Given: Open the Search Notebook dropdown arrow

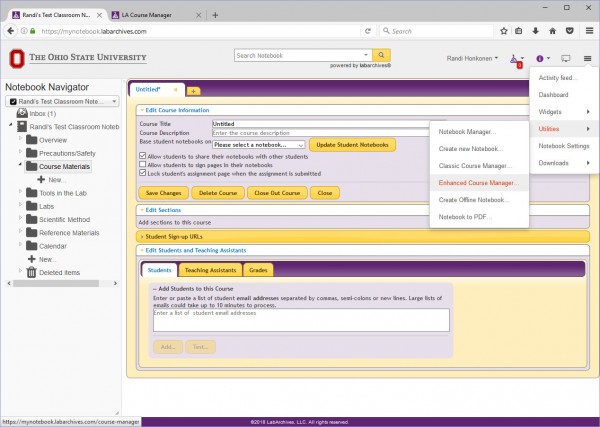Looking at the screenshot, I should click(x=366, y=55).
